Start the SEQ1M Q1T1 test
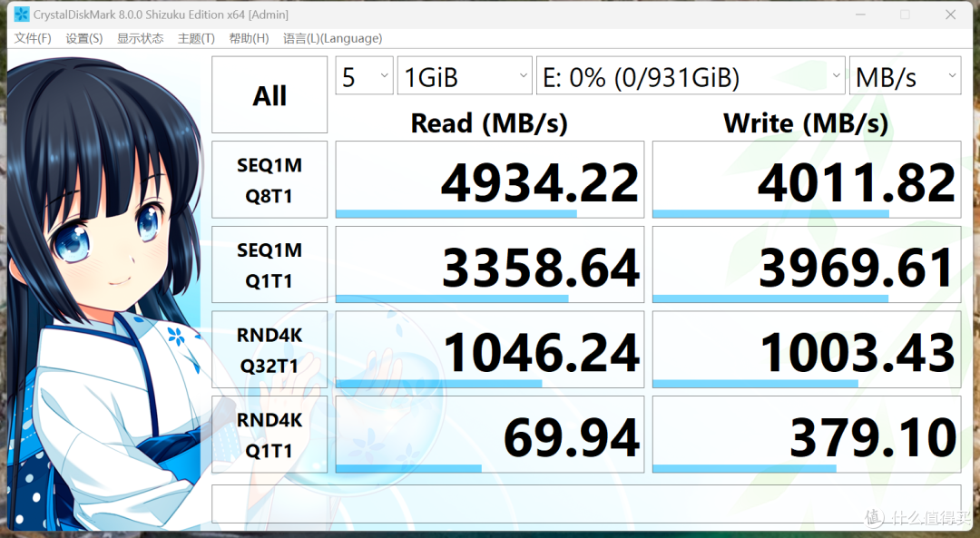Screen dimensions: 980x538 (269, 265)
